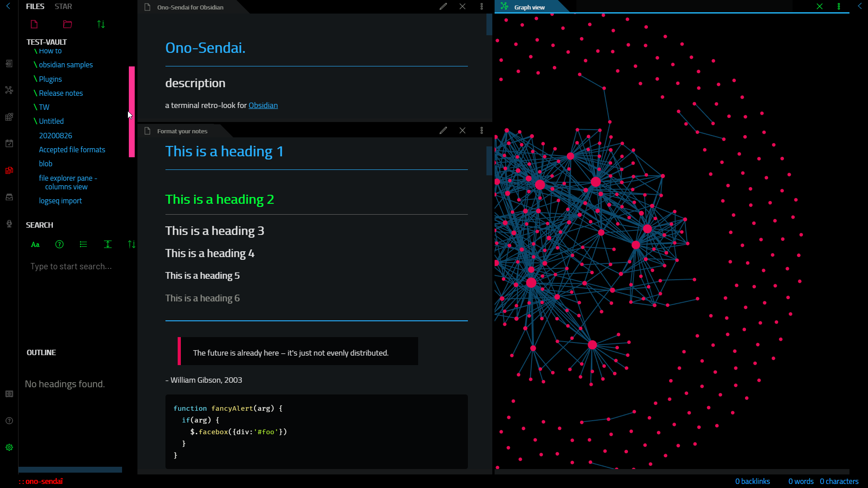Click the Obsidian hyperlink in description
The height and width of the screenshot is (488, 868).
(x=263, y=105)
